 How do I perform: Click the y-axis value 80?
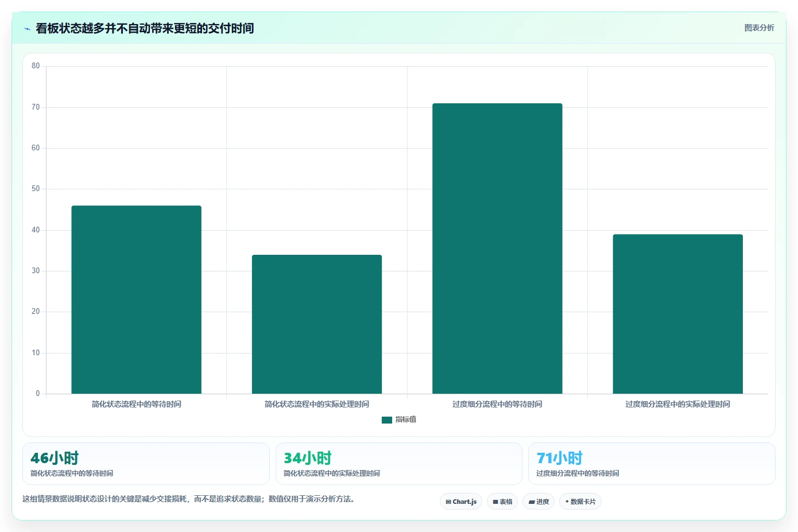click(36, 66)
